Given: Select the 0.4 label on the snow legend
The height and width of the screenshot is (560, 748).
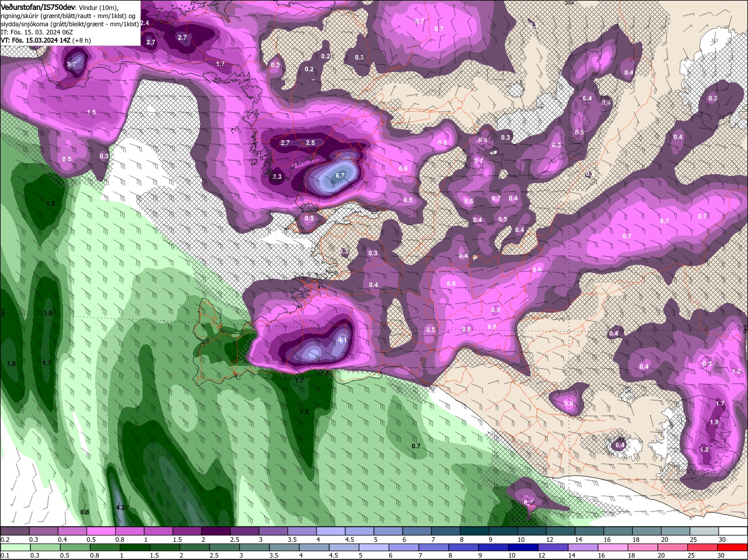Looking at the screenshot, I should click(x=63, y=539).
